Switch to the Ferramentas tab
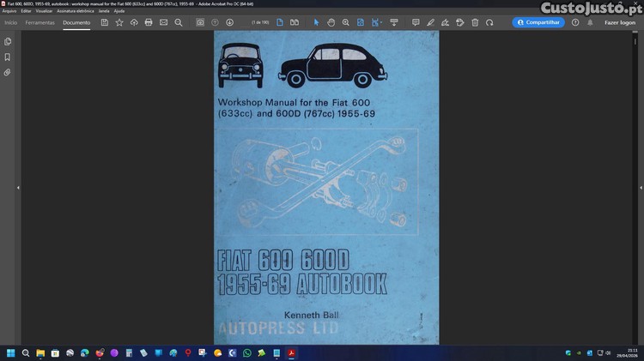The height and width of the screenshot is (361, 644). [40, 22]
